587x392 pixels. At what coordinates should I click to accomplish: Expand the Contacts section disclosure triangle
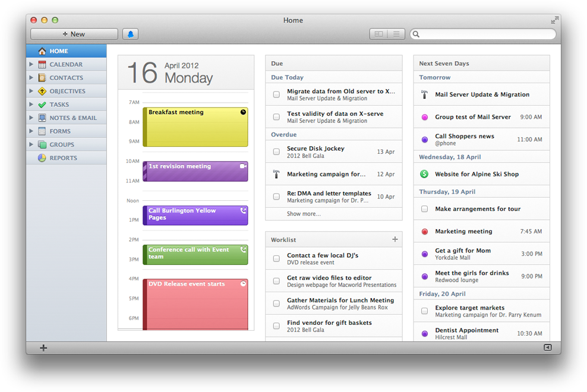(x=31, y=77)
